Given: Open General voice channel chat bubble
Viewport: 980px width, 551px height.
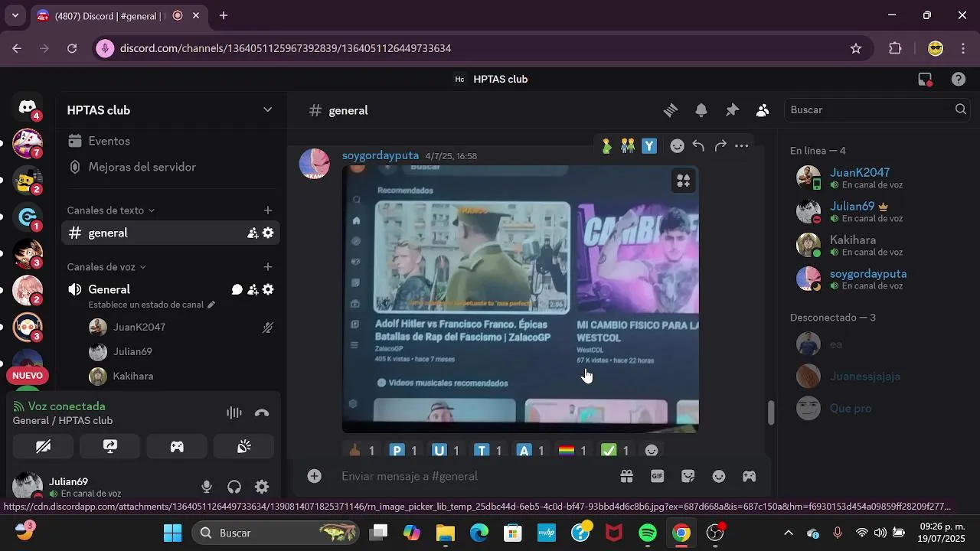Looking at the screenshot, I should click(x=237, y=289).
